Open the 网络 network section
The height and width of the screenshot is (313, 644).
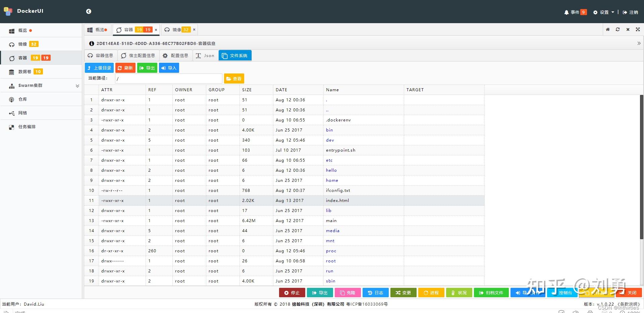point(22,113)
